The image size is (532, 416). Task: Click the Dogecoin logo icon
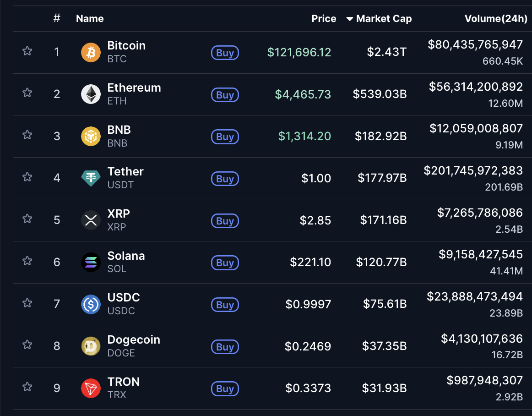coord(91,346)
